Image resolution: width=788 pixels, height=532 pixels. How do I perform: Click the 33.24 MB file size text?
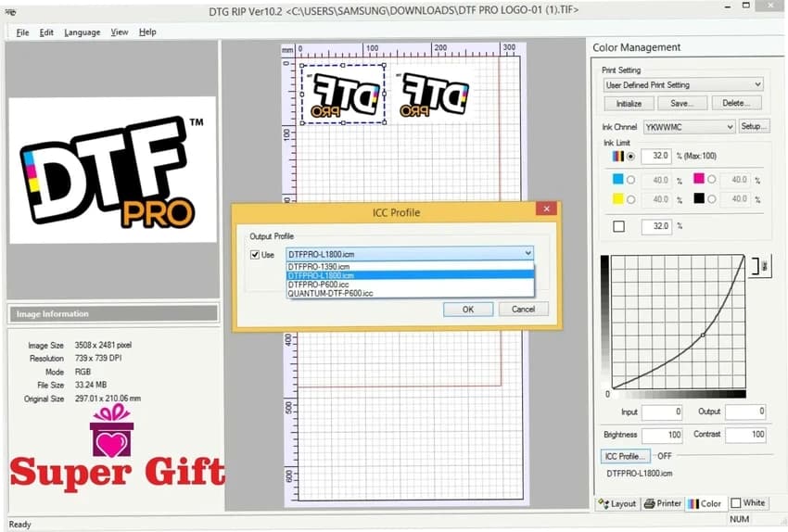(x=91, y=386)
